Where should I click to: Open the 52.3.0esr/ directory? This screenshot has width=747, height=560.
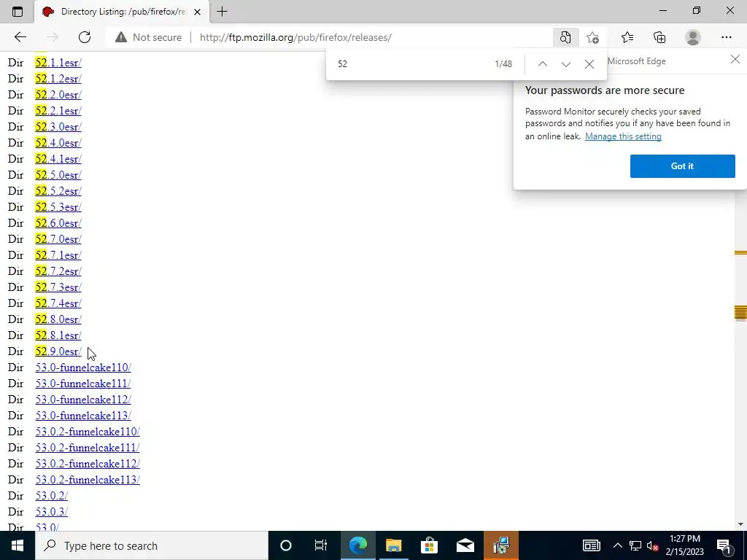(x=58, y=127)
